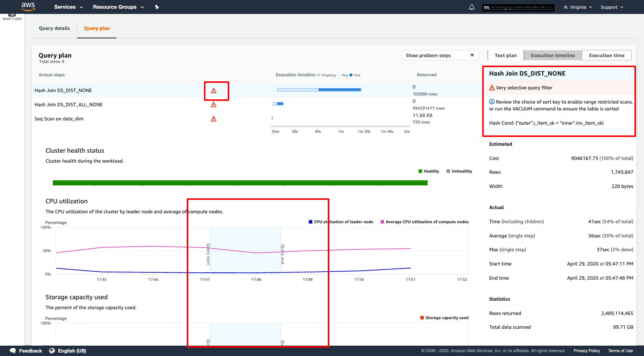This screenshot has width=644, height=356.
Task: Switch to the Query details tab
Action: click(54, 28)
